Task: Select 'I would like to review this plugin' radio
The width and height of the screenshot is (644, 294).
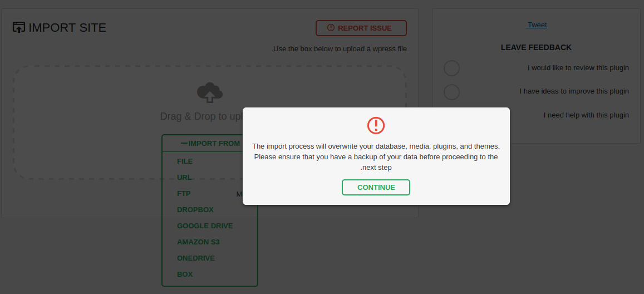Action: pyautogui.click(x=452, y=68)
